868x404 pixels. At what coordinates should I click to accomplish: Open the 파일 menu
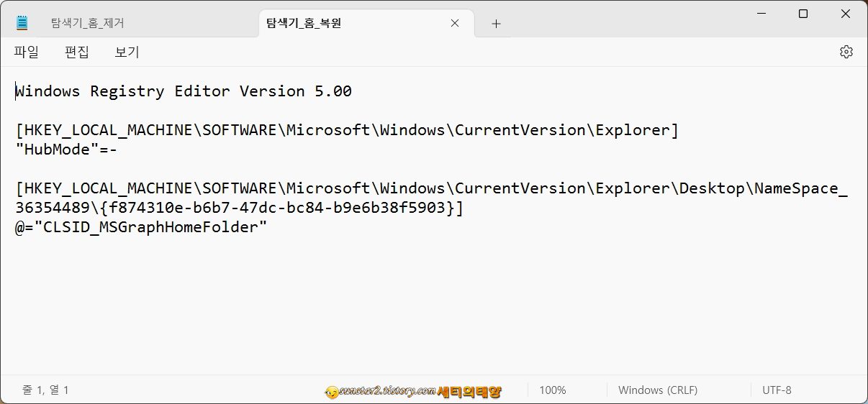click(x=27, y=52)
